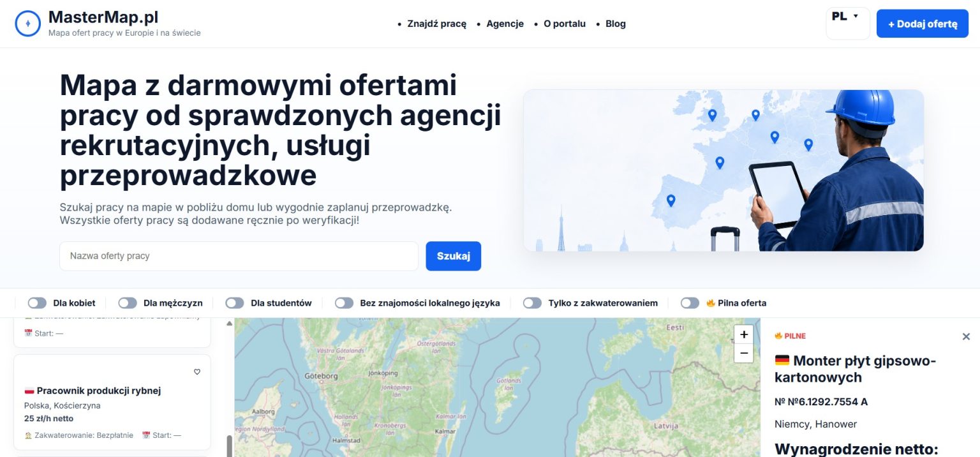This screenshot has width=980, height=457.
Task: Click the PILNE urgent badge
Action: point(791,336)
